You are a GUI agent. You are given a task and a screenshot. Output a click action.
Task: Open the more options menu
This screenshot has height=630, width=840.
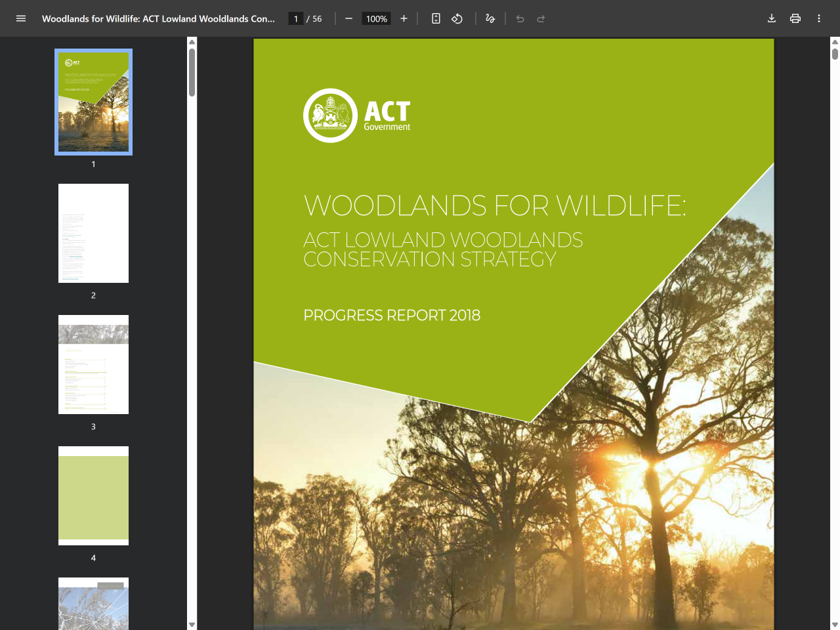click(x=819, y=18)
